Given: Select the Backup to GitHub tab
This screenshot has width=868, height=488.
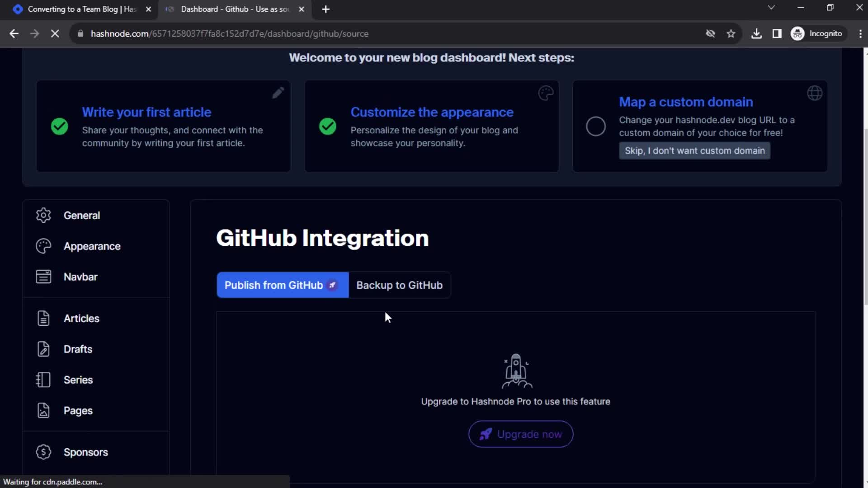Looking at the screenshot, I should pos(399,285).
